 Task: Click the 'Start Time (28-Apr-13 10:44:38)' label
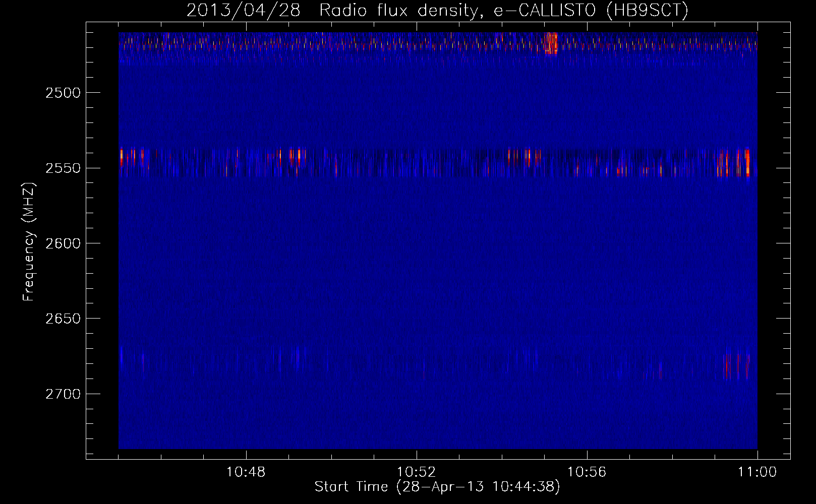(x=437, y=487)
